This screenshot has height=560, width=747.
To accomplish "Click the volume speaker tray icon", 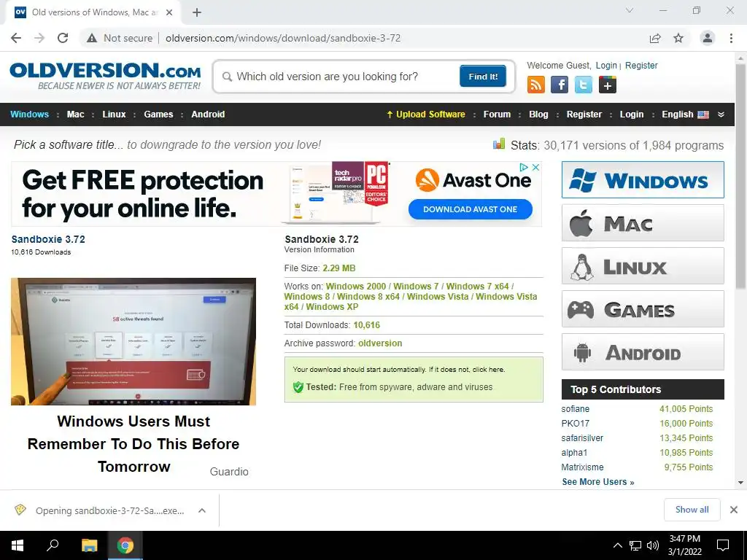I will tap(653, 545).
